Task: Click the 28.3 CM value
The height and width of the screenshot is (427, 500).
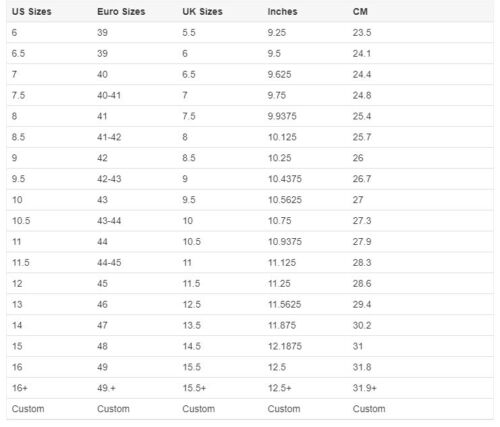Action: (362, 263)
